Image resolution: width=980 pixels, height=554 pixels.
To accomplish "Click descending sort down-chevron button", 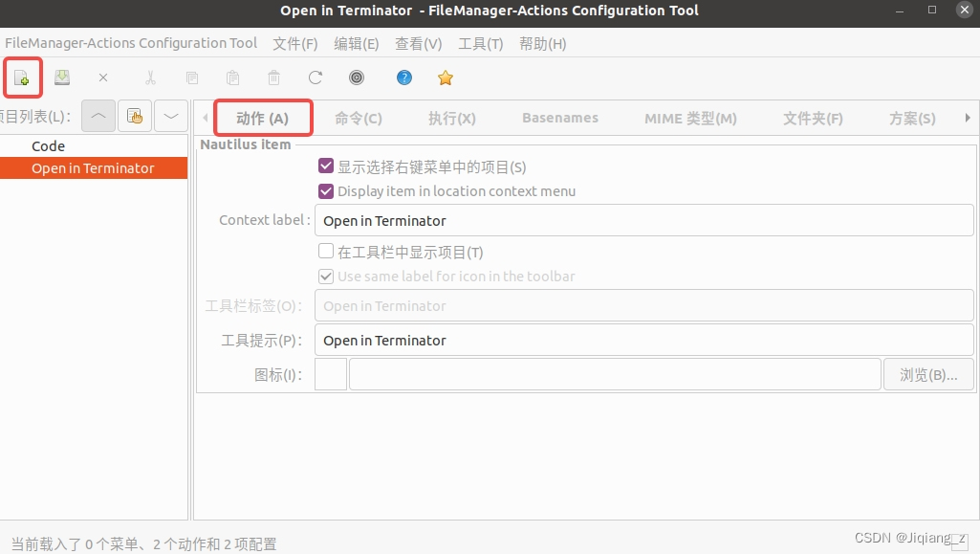I will [171, 117].
